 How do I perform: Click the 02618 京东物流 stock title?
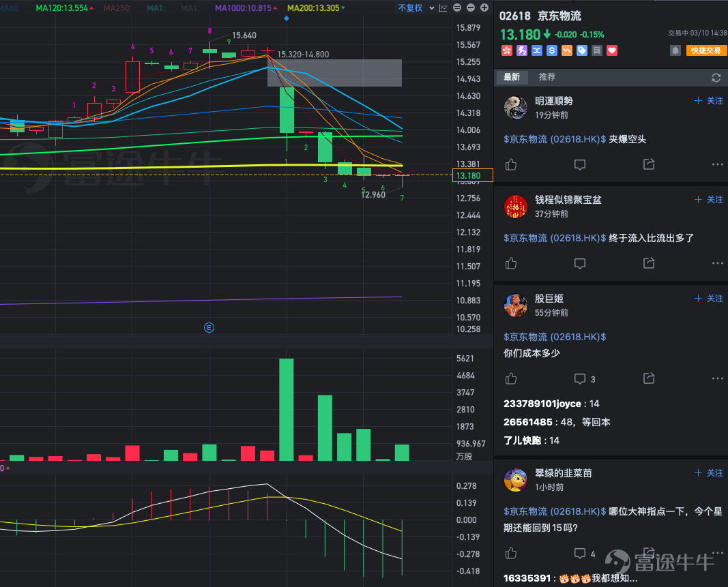coord(540,16)
